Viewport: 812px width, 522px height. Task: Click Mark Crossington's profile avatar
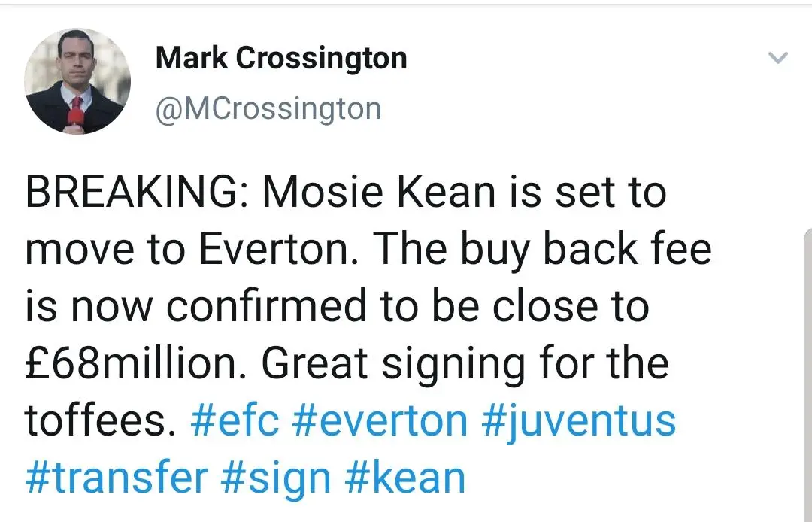77,81
